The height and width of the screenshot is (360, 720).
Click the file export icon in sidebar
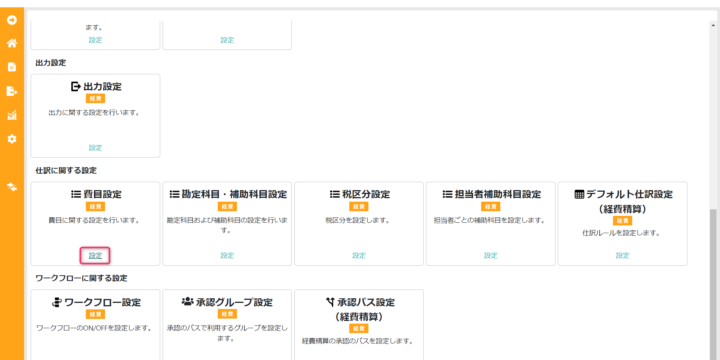pyautogui.click(x=12, y=91)
